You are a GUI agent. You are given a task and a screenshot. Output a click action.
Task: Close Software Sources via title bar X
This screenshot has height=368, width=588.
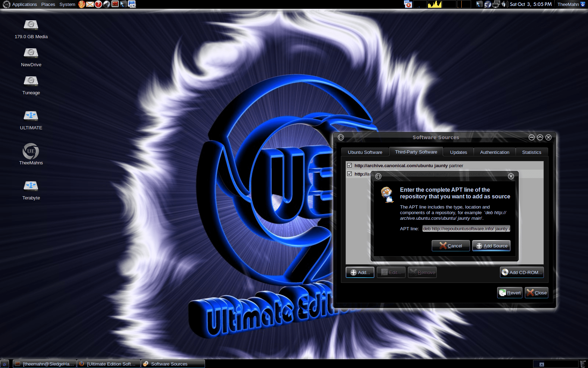point(548,137)
